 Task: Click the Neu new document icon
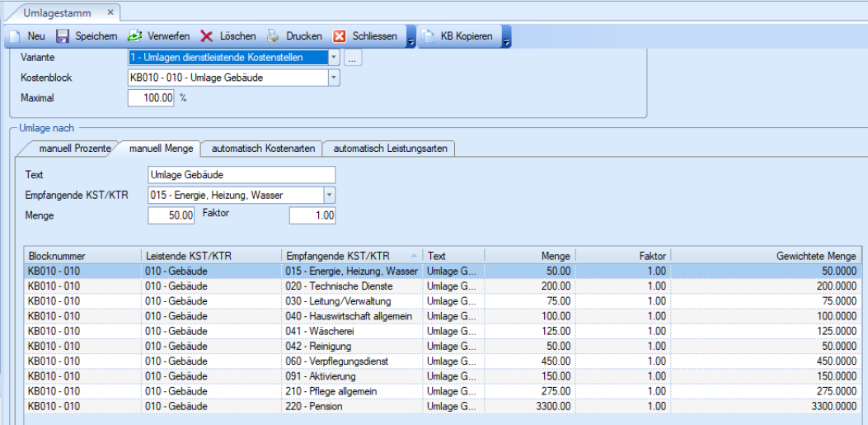tap(14, 36)
